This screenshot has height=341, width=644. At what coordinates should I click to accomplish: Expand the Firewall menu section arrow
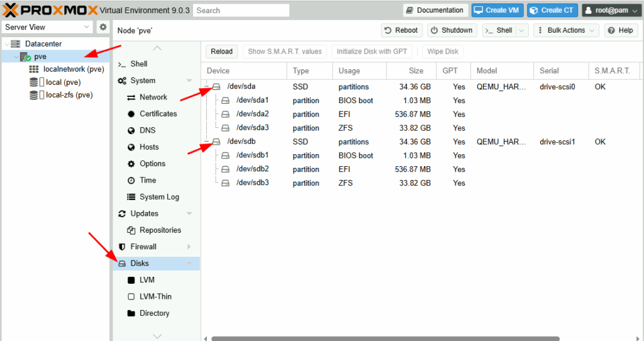coord(189,247)
